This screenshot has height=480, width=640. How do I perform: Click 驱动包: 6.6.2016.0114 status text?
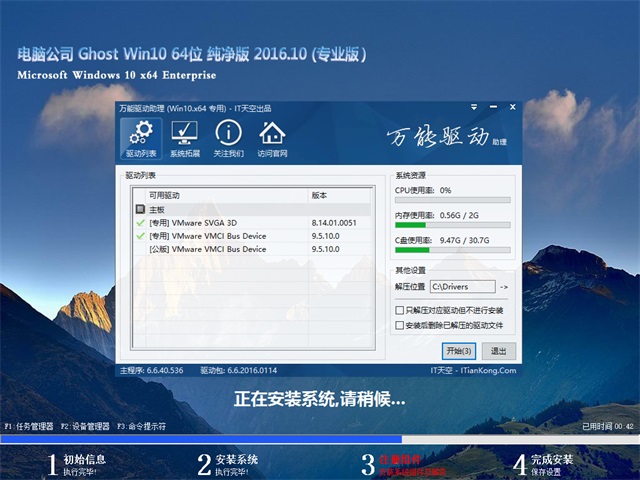(x=238, y=370)
